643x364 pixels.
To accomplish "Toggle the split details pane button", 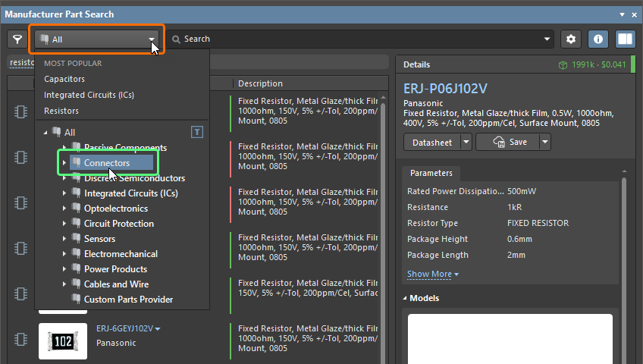I will tap(625, 39).
